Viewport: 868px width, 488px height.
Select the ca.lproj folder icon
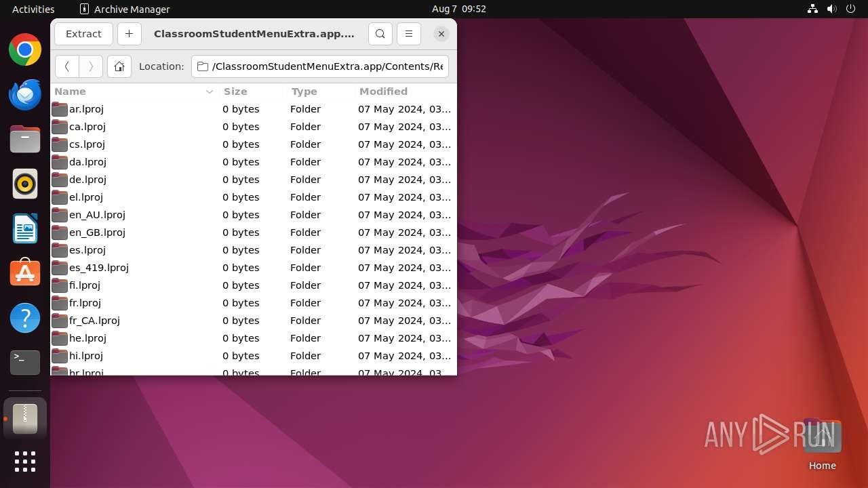pyautogui.click(x=60, y=127)
